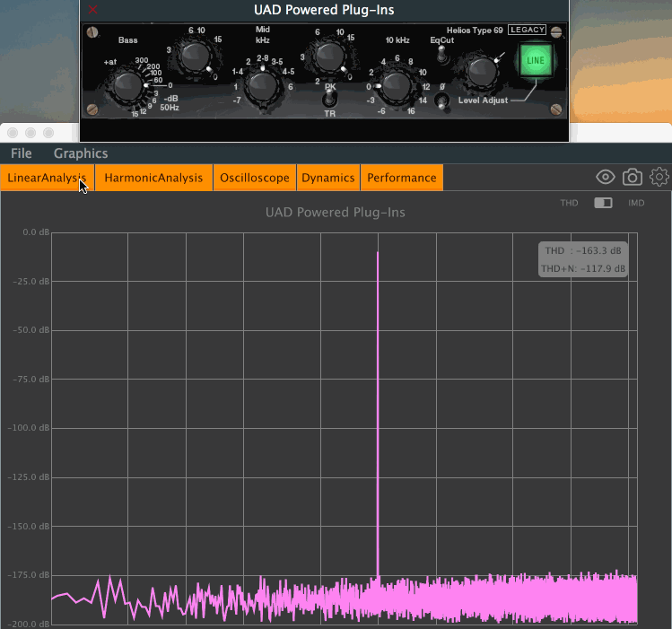The image size is (672, 629).
Task: Click the THD readout box
Action: (x=583, y=259)
